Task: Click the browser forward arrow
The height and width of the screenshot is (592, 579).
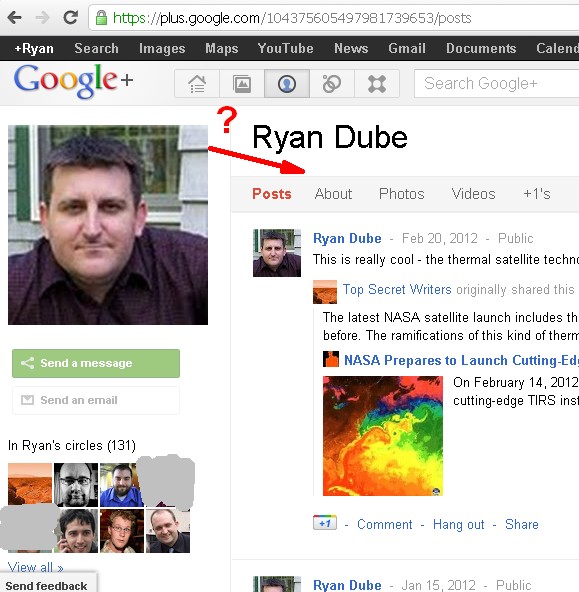Action: point(42,17)
